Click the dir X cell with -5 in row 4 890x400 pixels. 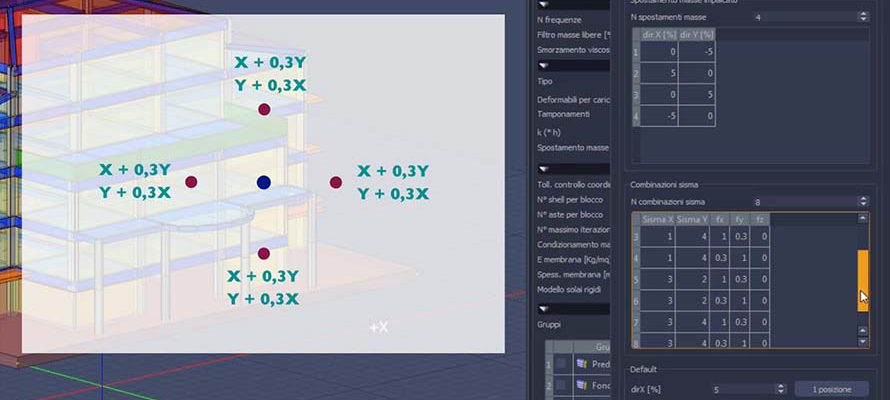(x=659, y=116)
